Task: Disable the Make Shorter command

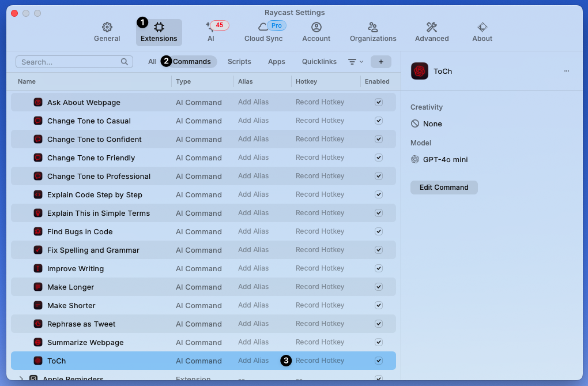Action: click(x=379, y=305)
